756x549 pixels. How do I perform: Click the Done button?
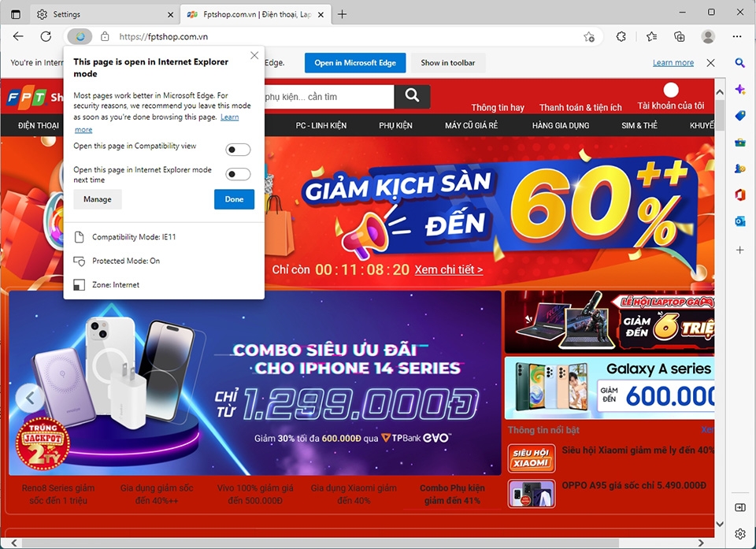[235, 199]
